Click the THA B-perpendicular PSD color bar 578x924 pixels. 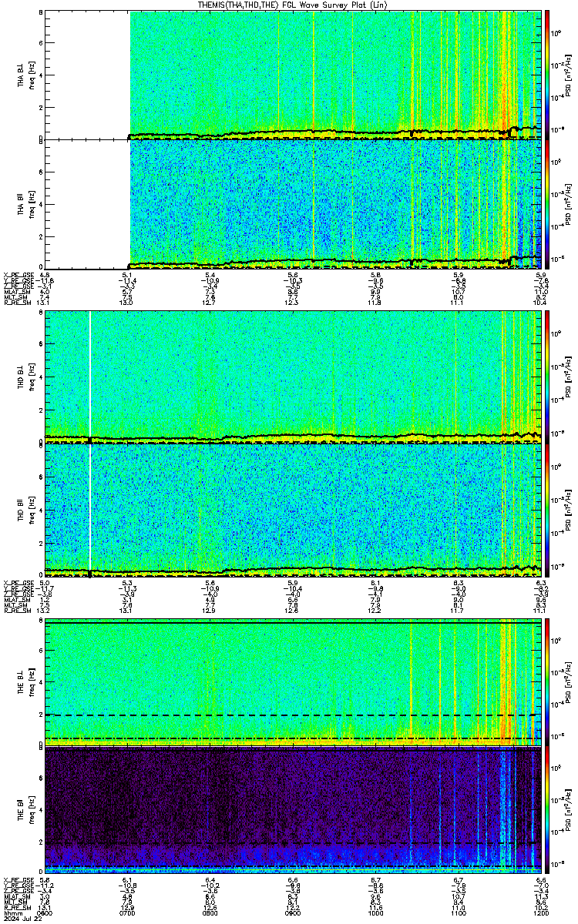tap(547, 75)
